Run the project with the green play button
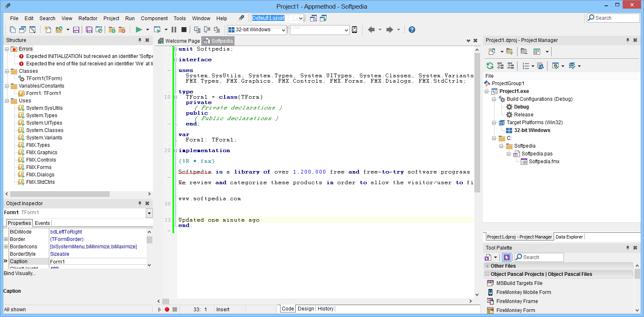The height and width of the screenshot is (317, 644). coord(139,30)
